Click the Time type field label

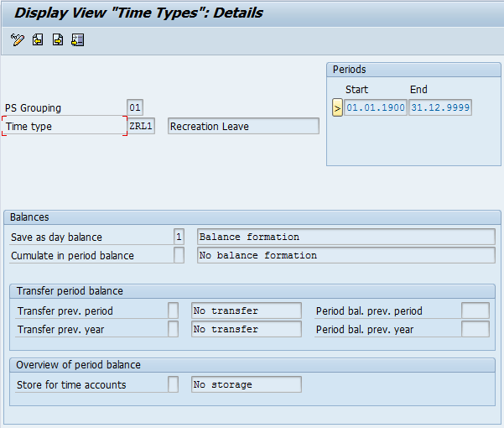click(x=64, y=126)
